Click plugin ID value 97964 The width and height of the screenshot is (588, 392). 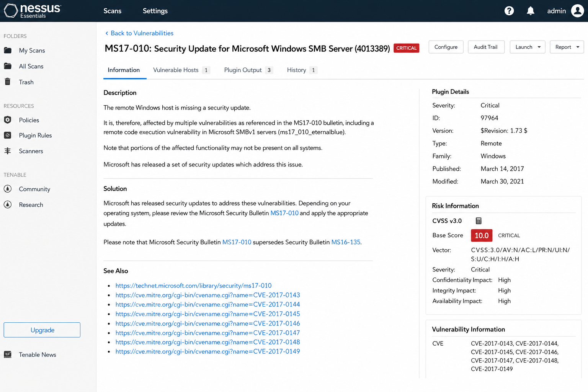[x=489, y=118]
